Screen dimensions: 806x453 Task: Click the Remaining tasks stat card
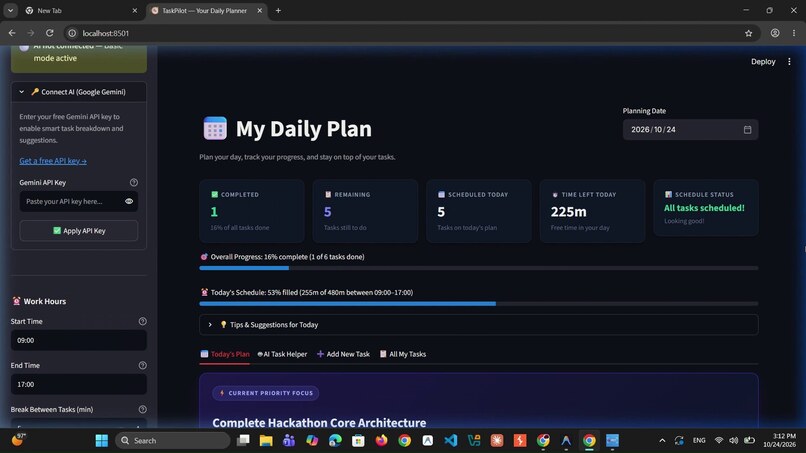coord(365,211)
